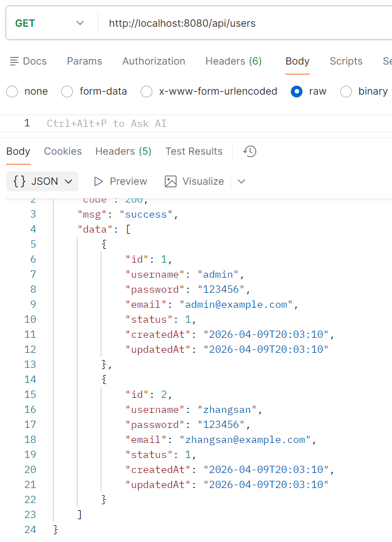Viewport: 392px width, 542px height.
Task: Select the raw body radio button
Action: click(297, 92)
